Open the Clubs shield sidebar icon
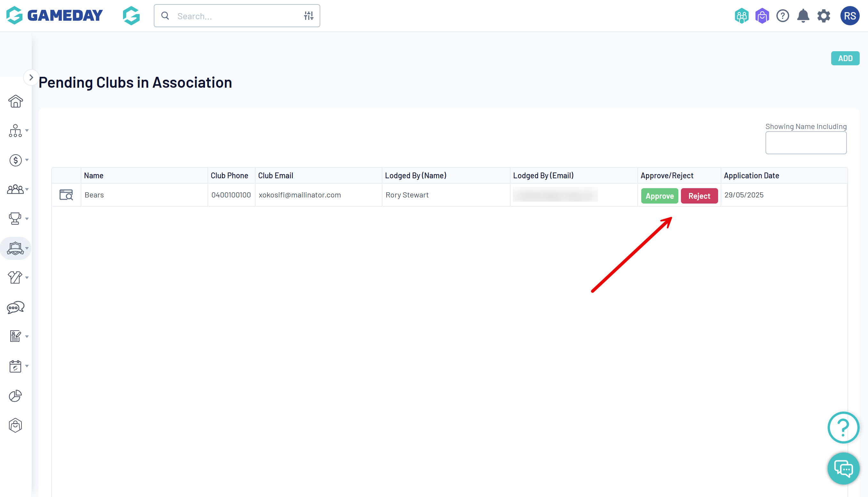 coord(15,248)
